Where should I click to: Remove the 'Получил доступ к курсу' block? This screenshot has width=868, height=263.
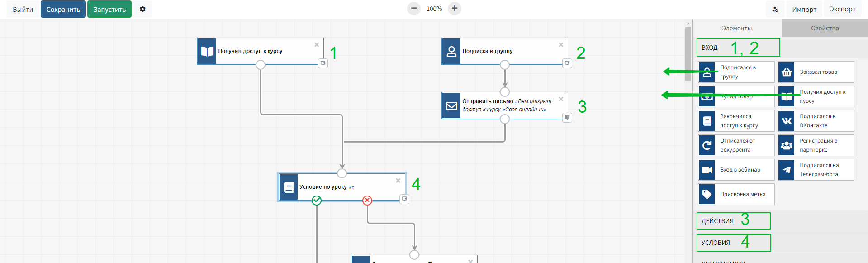pos(317,45)
